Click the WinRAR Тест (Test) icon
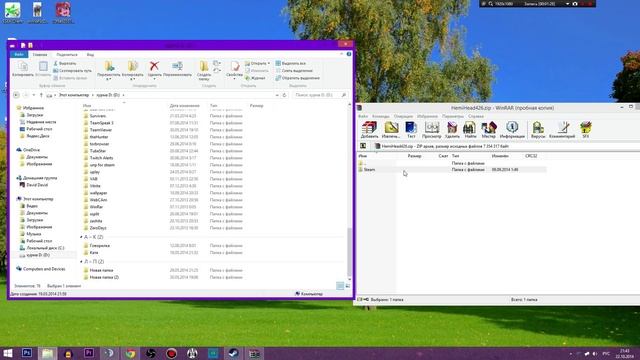Image resolution: width=640 pixels, height=360 pixels. point(411,130)
